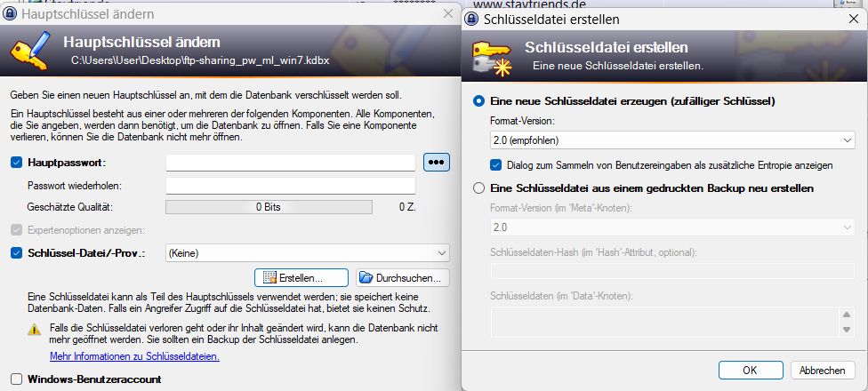Confirm key file creation with OK
Screen dimensions: 868x391
751,371
